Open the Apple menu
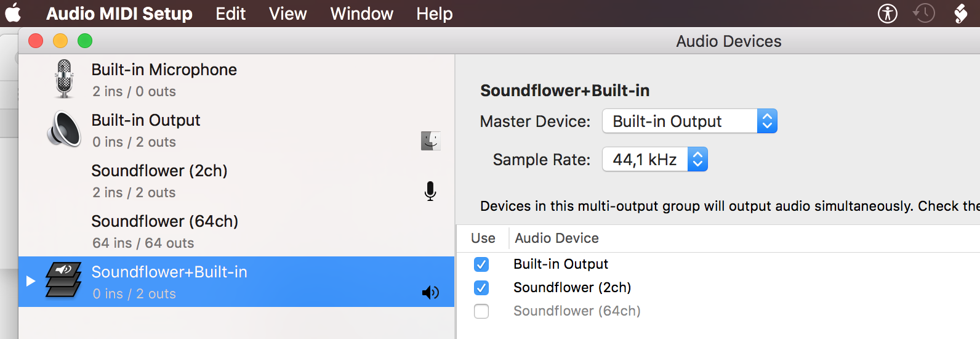Screen dimensions: 980x339 click(13, 14)
